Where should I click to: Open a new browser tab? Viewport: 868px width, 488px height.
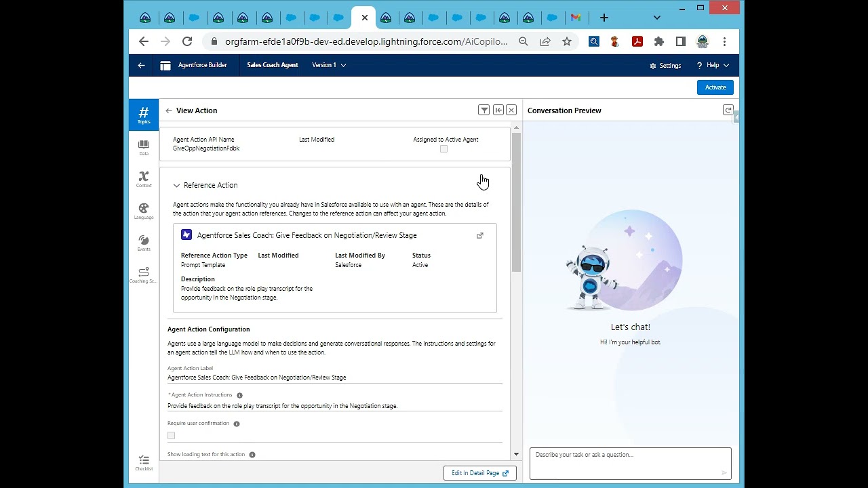coord(604,18)
